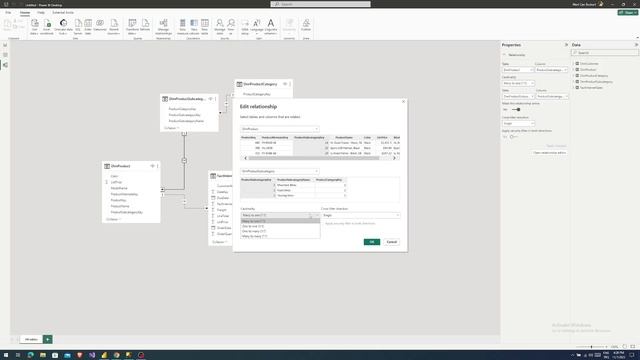Open Manage relationships from ribbon

[x=163, y=27]
